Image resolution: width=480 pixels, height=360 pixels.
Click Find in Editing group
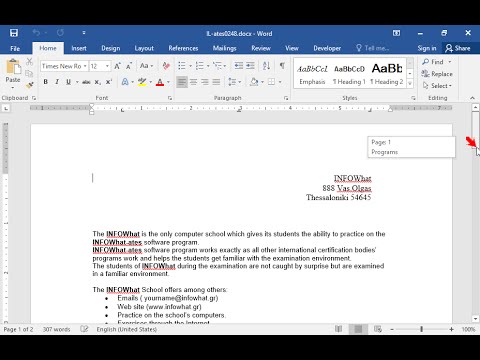[x=433, y=62]
